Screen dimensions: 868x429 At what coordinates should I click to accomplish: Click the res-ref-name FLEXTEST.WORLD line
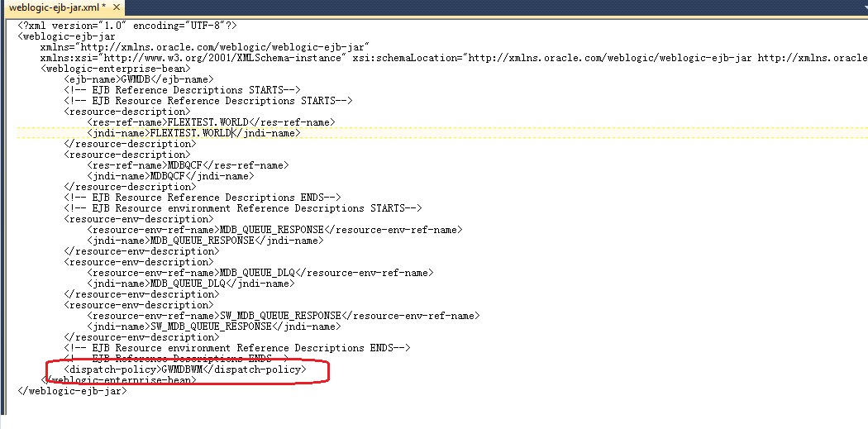[211, 122]
